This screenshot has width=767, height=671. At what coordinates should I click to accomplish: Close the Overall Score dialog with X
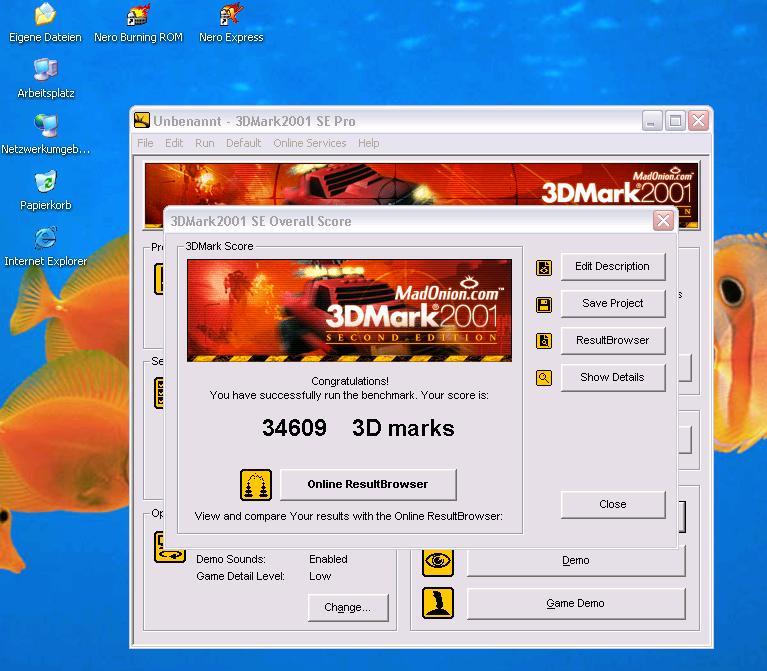pyautogui.click(x=663, y=221)
